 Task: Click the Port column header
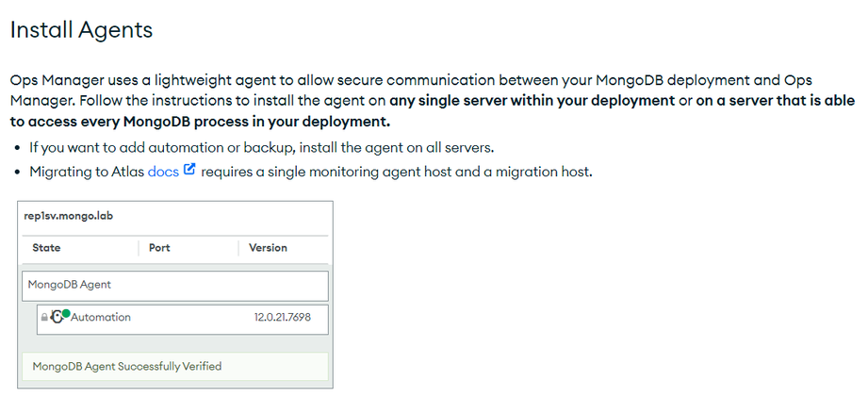coord(159,247)
